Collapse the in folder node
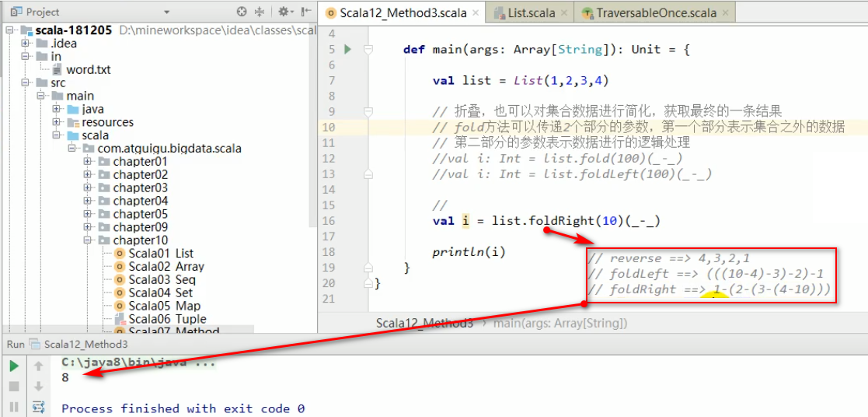Screen dimensions: 868x417 pyautogui.click(x=25, y=57)
